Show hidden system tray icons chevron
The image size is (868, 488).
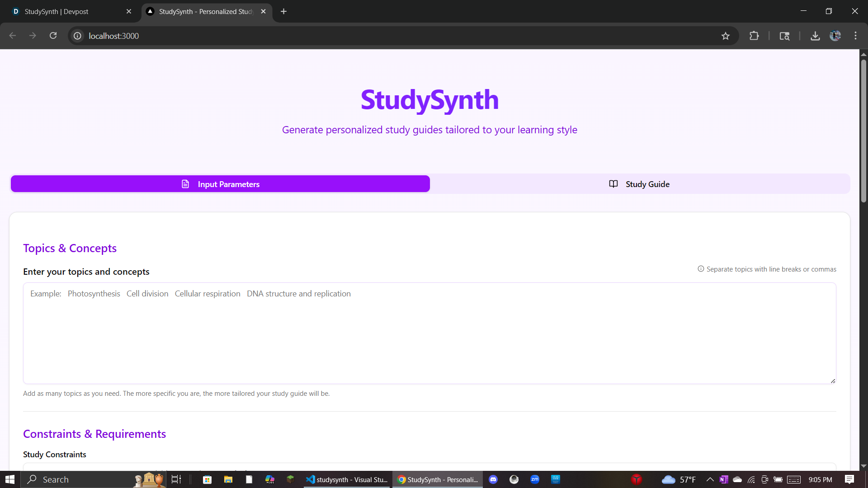pos(710,479)
